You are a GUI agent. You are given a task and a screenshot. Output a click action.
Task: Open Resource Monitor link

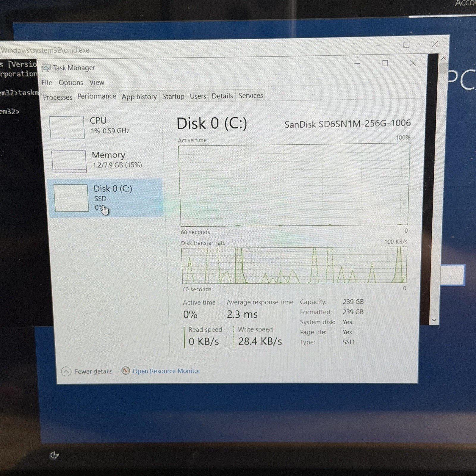pos(166,371)
